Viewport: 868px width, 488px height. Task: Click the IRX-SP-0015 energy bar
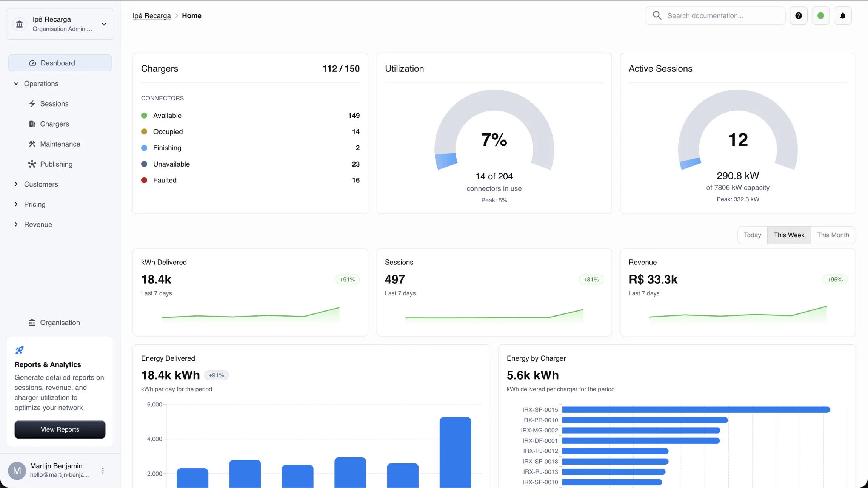pos(696,409)
